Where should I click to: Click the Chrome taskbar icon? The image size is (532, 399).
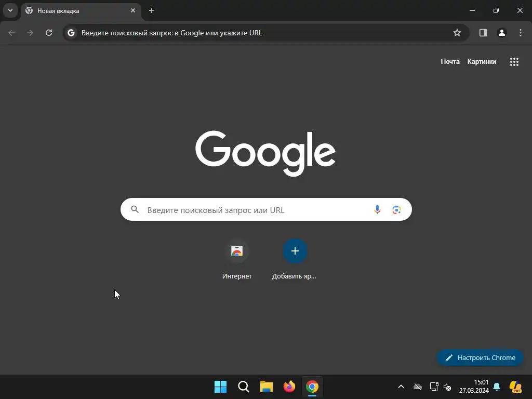pos(312,387)
